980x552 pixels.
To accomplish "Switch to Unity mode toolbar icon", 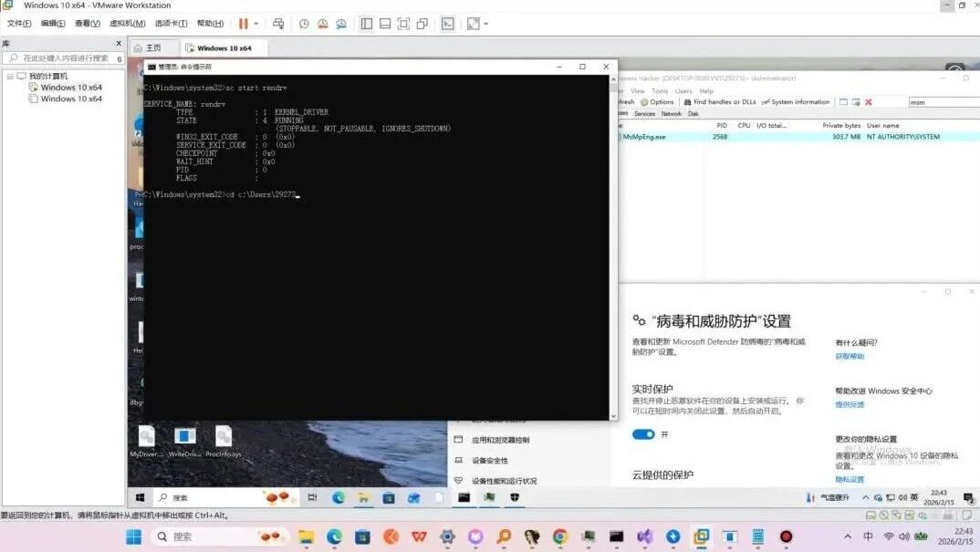I will coord(422,24).
